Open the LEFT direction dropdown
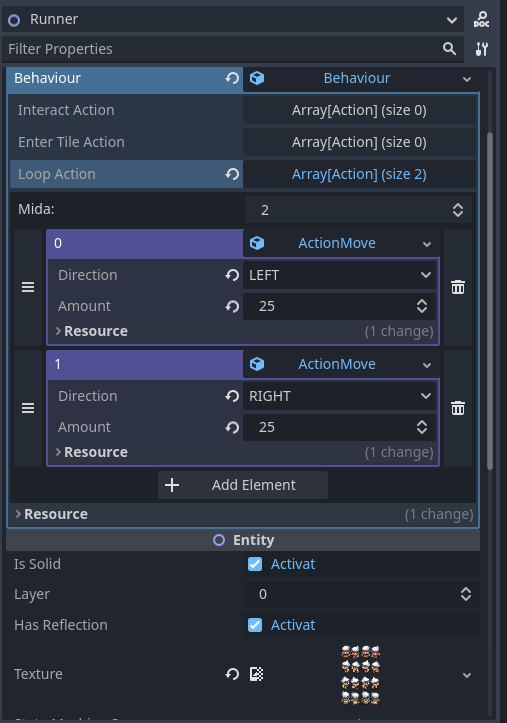The width and height of the screenshot is (507, 723). click(x=339, y=275)
